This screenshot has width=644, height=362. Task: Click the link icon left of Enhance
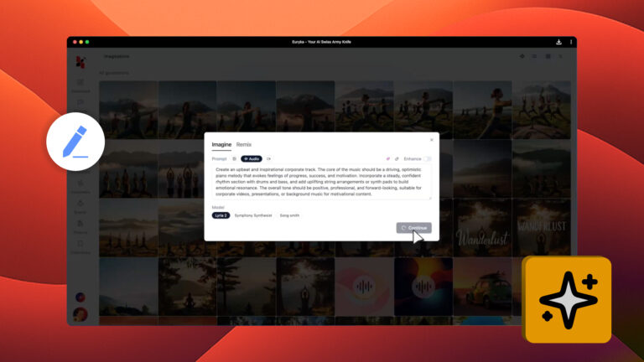pos(397,159)
